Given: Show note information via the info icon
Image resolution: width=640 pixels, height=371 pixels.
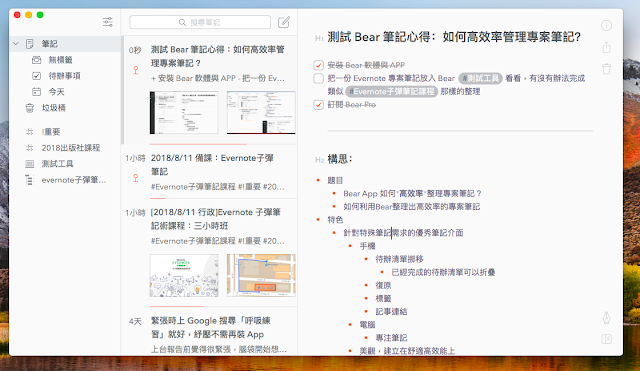Looking at the screenshot, I should point(606,26).
